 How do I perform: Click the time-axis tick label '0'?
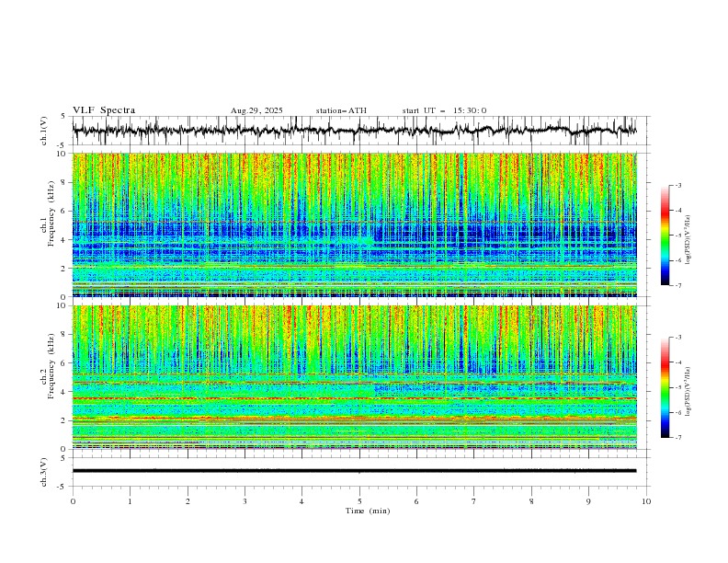point(73,501)
